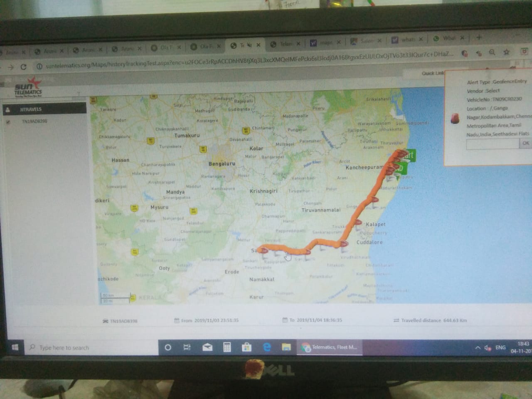The width and height of the screenshot is (532, 399).
Task: Click the From date calendar icon
Action: [x=177, y=320]
